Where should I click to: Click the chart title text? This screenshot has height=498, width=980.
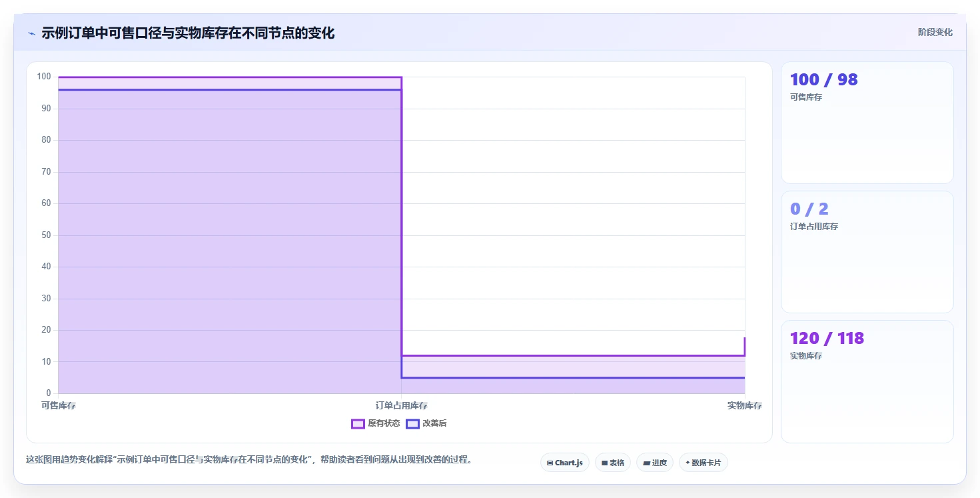[x=188, y=33]
